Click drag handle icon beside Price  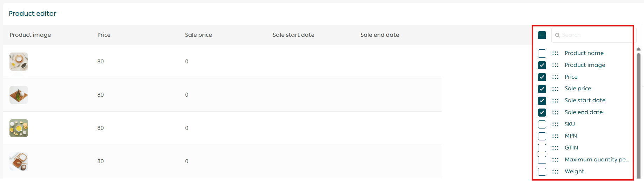point(555,77)
